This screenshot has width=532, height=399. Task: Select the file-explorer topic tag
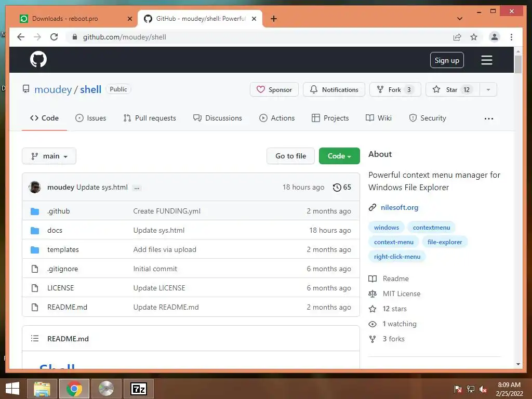(445, 242)
